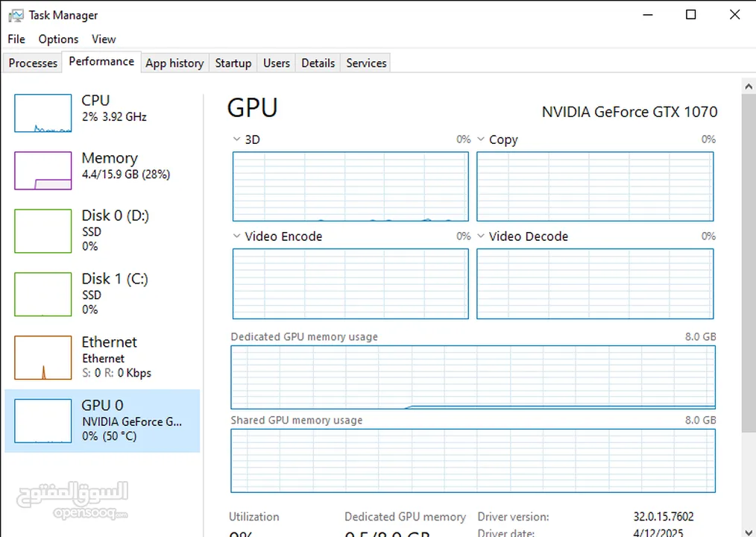Open the File menu
756x537 pixels.
pyautogui.click(x=16, y=39)
